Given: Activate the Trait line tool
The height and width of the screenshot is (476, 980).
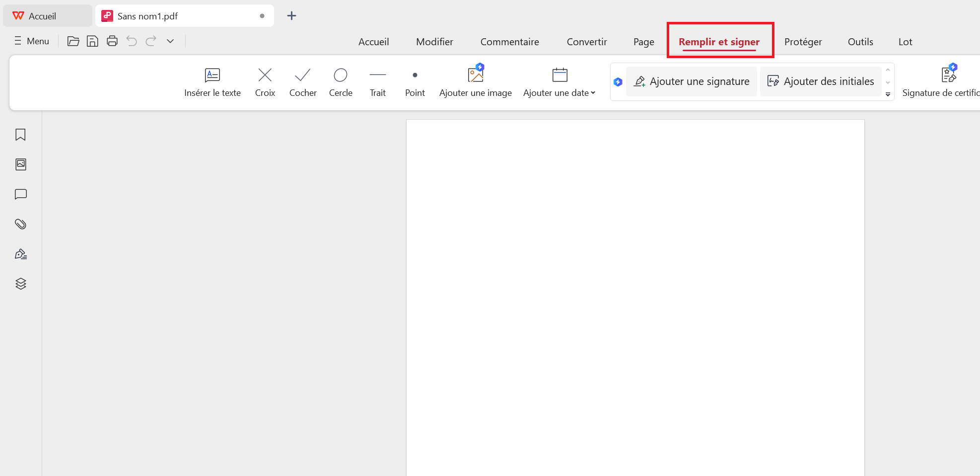Looking at the screenshot, I should tap(377, 82).
